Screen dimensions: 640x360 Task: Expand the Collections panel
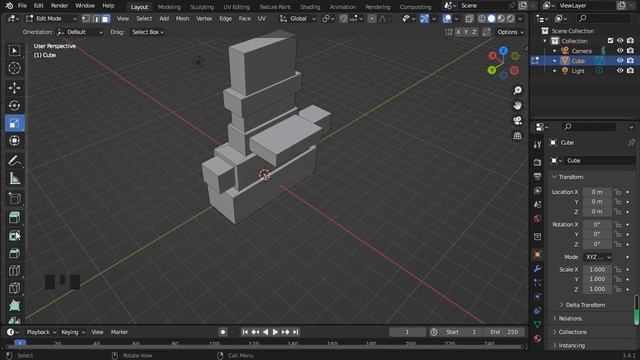[572, 332]
